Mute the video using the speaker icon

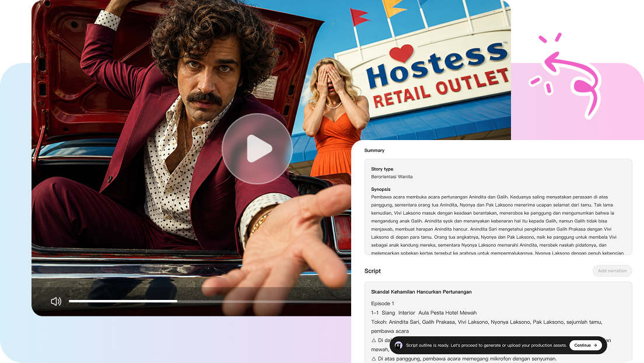point(56,301)
